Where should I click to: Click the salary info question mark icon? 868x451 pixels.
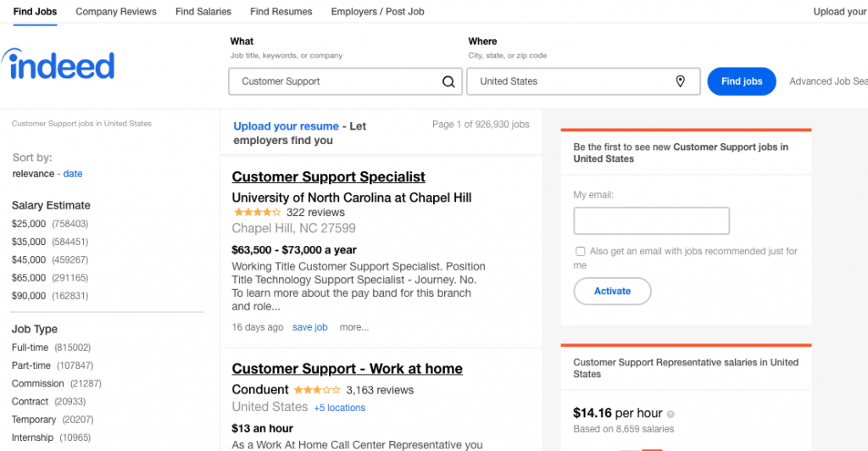pos(671,414)
